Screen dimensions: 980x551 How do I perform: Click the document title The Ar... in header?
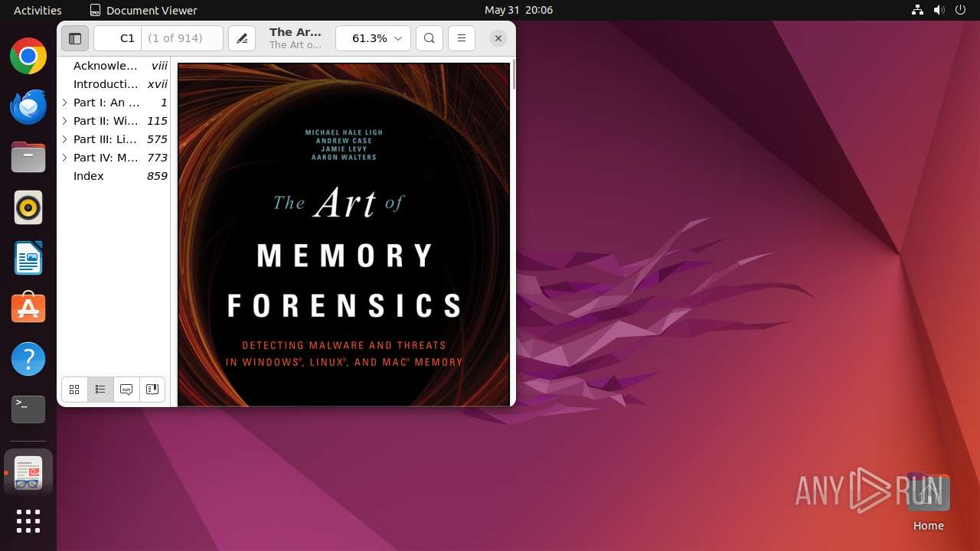click(296, 32)
